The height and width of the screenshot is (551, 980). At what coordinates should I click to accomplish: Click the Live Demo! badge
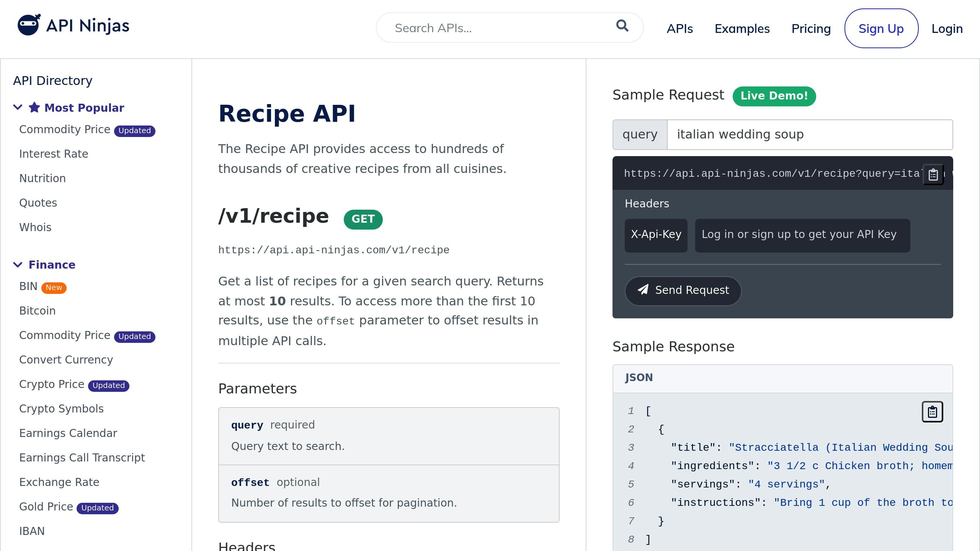[774, 96]
